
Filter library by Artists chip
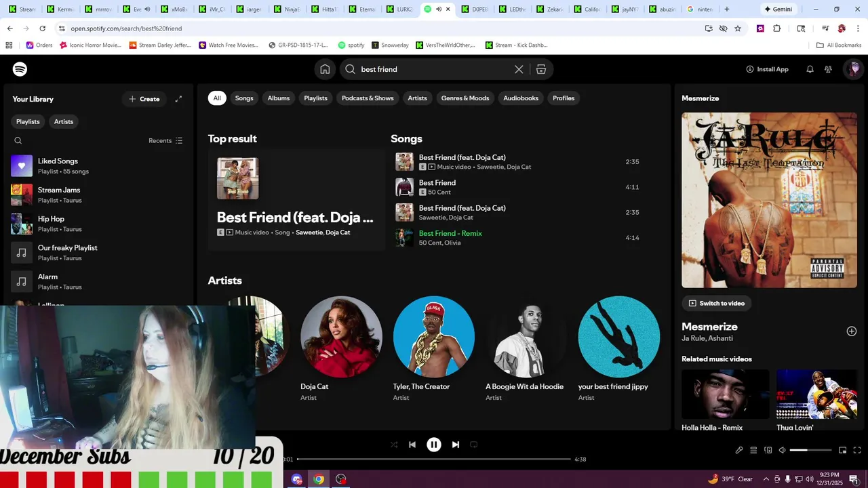tap(64, 121)
